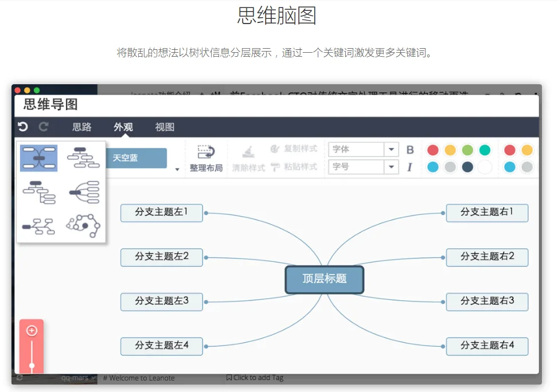Select the right-side bracket layout template
This screenshot has height=392, width=558.
(x=84, y=192)
